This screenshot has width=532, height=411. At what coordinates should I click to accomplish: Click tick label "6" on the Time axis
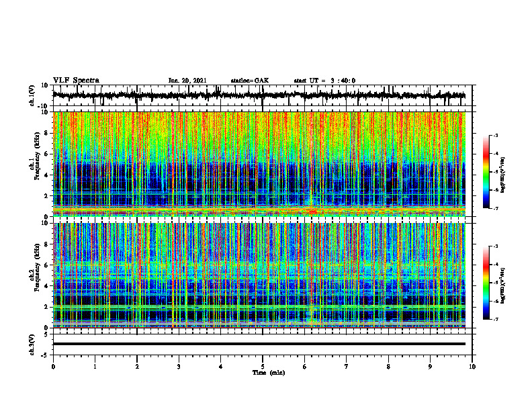[x=305, y=367]
